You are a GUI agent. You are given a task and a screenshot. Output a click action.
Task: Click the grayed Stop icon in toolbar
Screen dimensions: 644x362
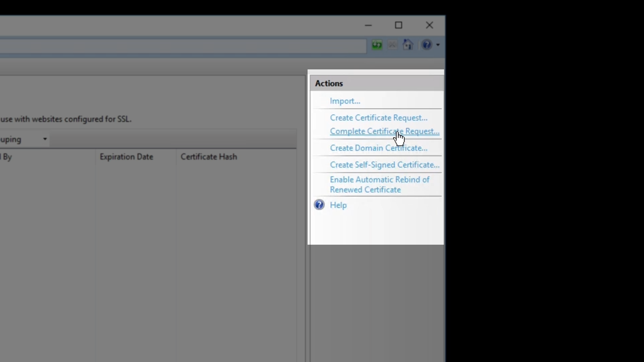392,45
